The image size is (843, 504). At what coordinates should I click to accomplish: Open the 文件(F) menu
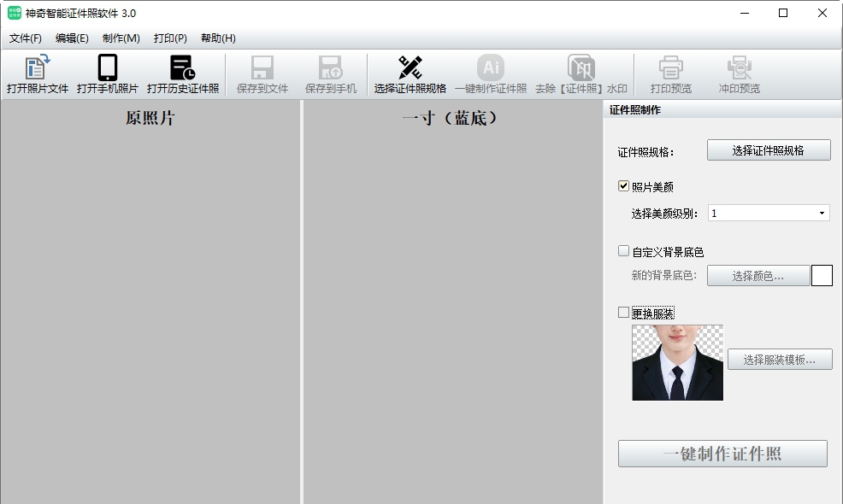coord(25,38)
